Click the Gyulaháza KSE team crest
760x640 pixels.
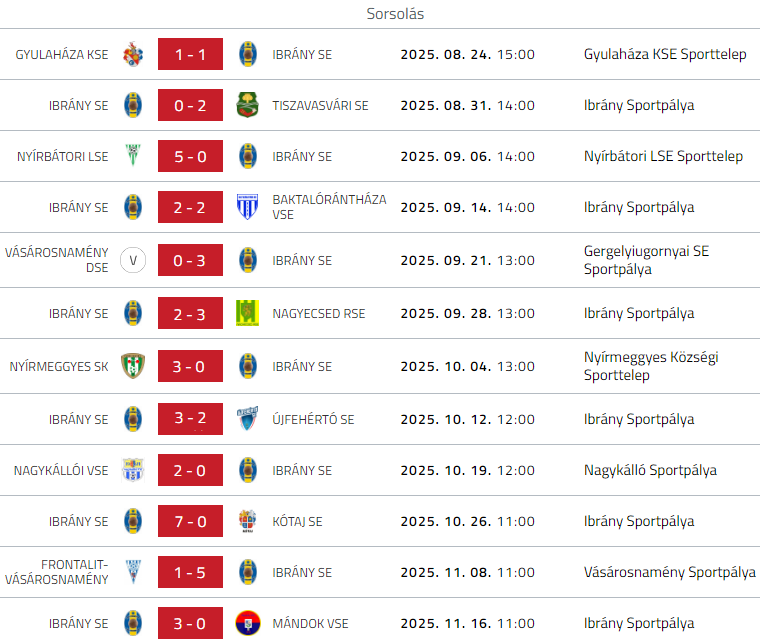[x=133, y=54]
